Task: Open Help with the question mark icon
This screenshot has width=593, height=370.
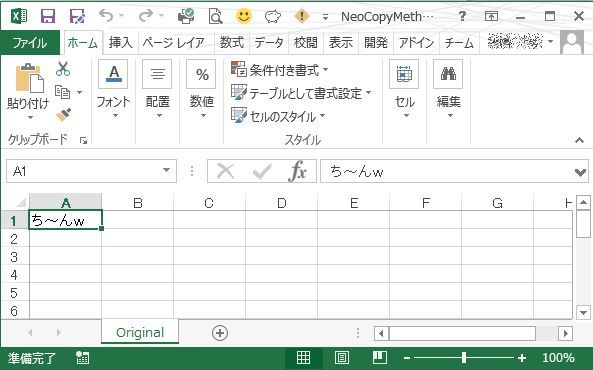Action: [x=462, y=16]
